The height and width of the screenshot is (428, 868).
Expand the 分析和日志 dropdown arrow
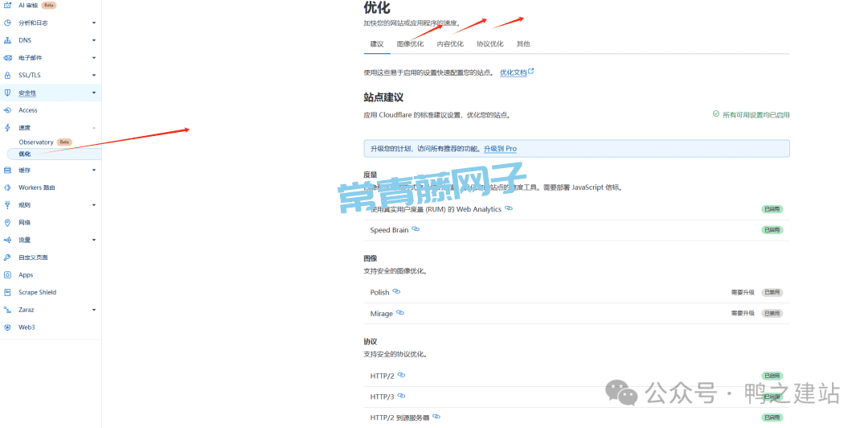(94, 23)
